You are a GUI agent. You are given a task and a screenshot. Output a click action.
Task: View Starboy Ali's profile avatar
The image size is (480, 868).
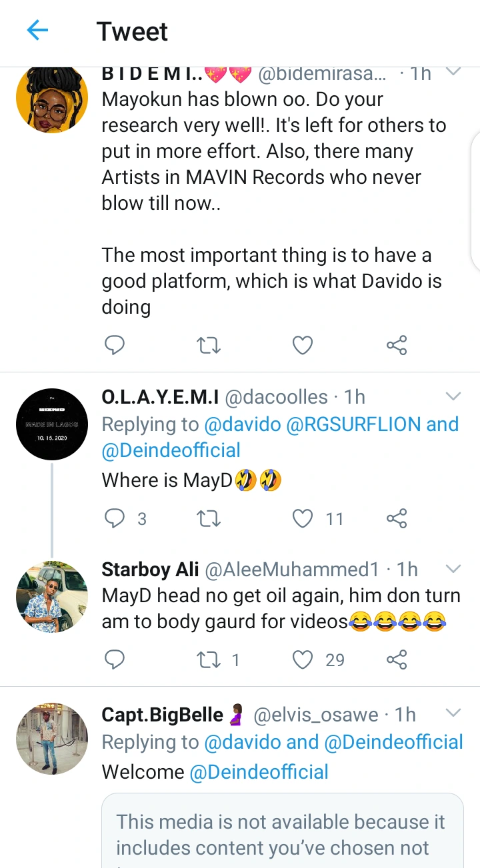click(x=51, y=596)
